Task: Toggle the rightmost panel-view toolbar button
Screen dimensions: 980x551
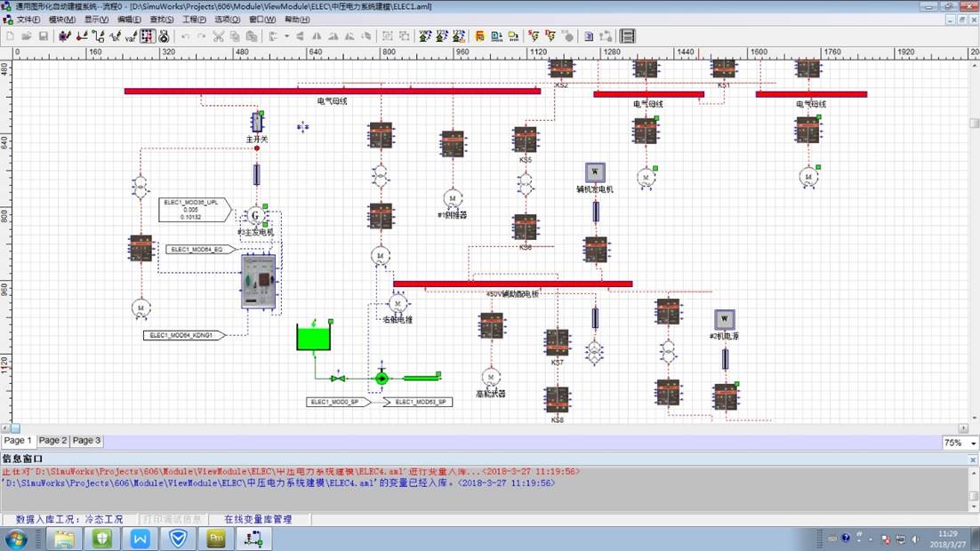Action: (628, 36)
